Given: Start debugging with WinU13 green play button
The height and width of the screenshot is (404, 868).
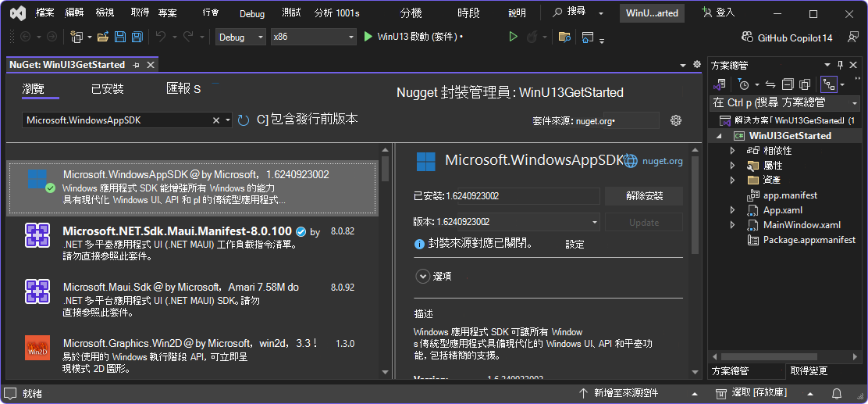Looking at the screenshot, I should (x=368, y=38).
